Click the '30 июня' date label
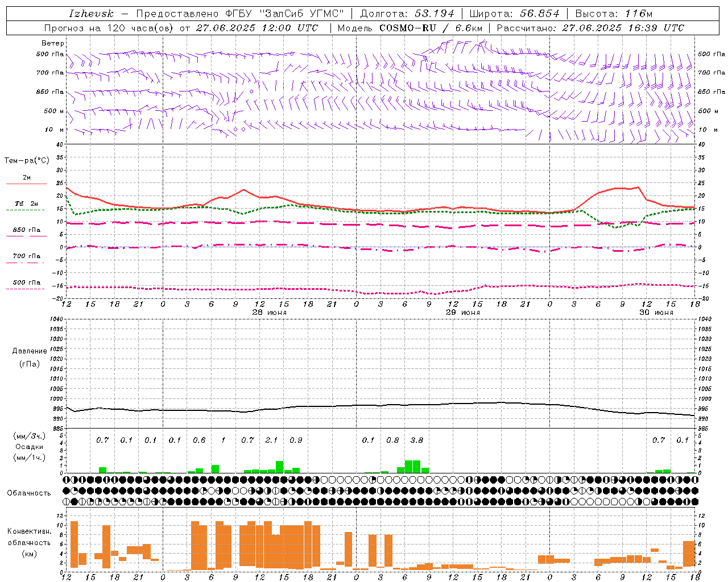 click(656, 313)
